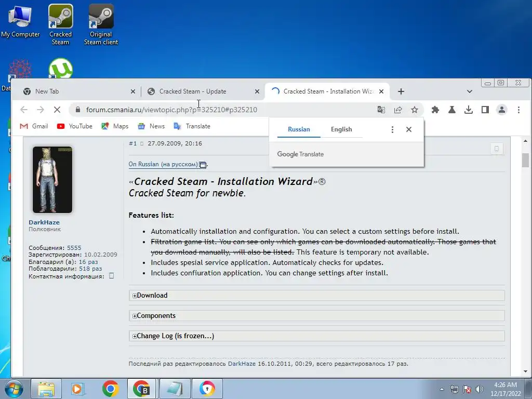Viewport: 532px width, 399px height.
Task: Click DarkHaze link in last edited line
Action: 242,364
